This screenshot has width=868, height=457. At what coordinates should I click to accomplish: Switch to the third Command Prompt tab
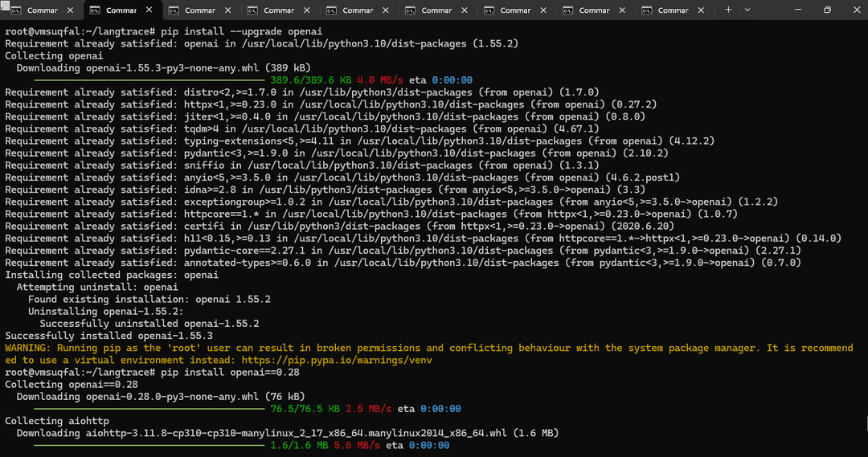click(199, 10)
